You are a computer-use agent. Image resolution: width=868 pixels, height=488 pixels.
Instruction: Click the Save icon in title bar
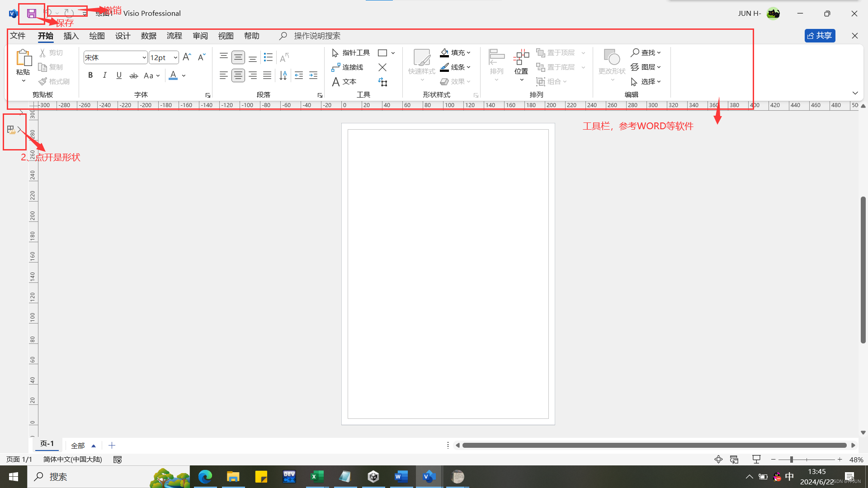click(31, 14)
